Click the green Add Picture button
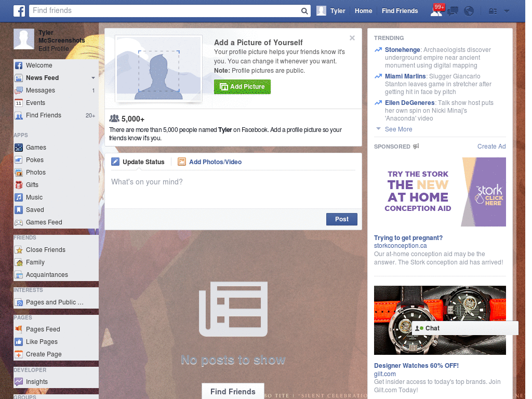This screenshot has height=399, width=532. (242, 87)
